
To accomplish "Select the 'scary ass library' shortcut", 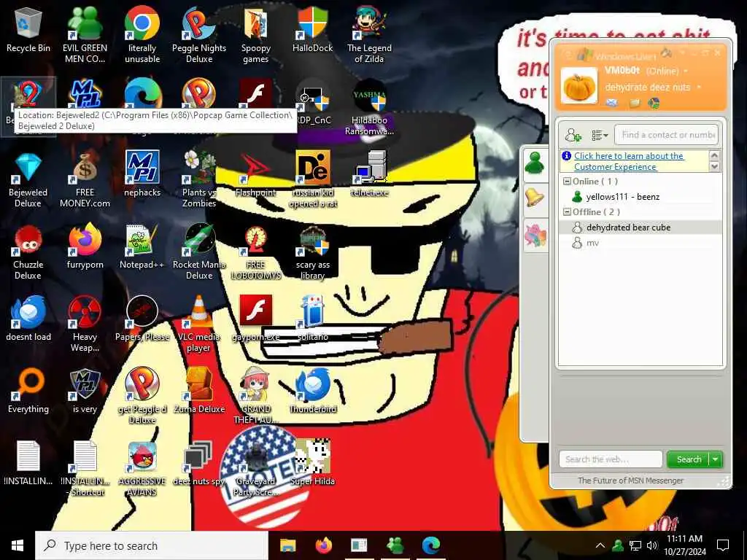I will [x=312, y=252].
